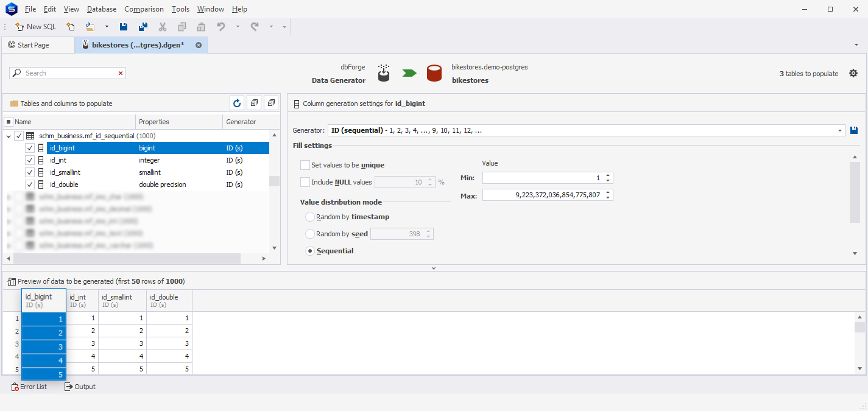Enable Include NULL values checkbox

pos(305,181)
